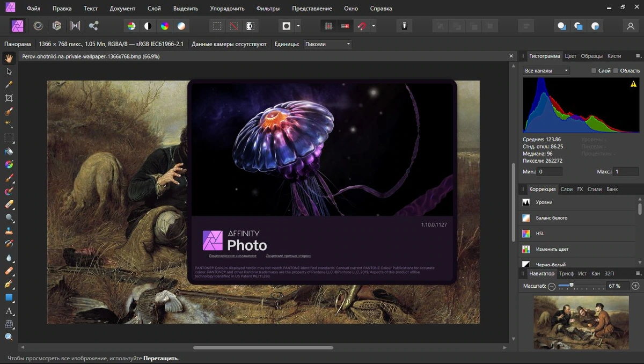Click the histogram yellow warning triangle

(633, 84)
